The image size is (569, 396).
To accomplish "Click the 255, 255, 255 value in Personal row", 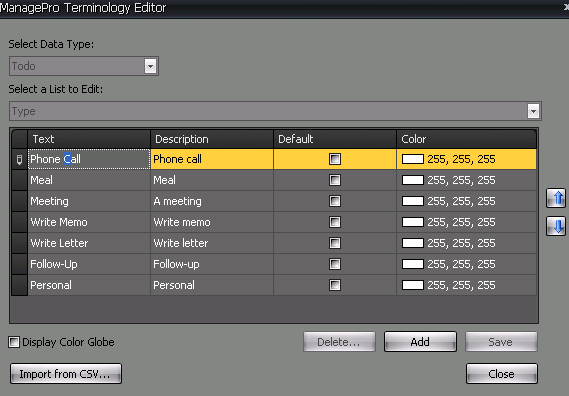I will pyautogui.click(x=461, y=285).
